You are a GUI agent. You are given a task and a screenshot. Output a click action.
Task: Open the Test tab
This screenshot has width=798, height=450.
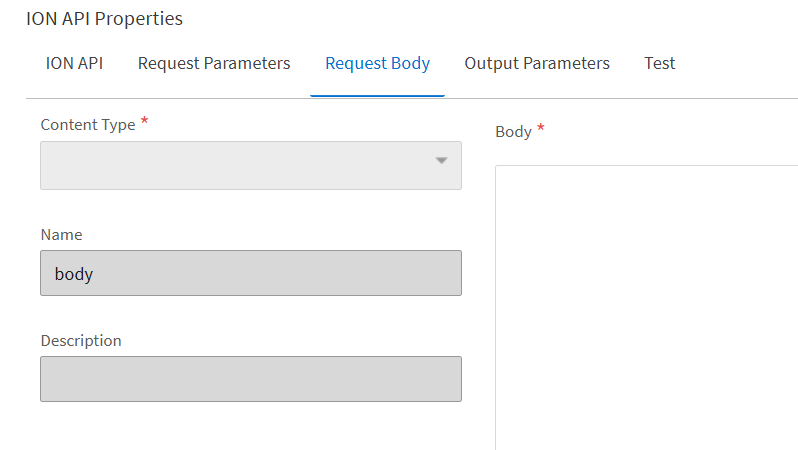tap(660, 64)
